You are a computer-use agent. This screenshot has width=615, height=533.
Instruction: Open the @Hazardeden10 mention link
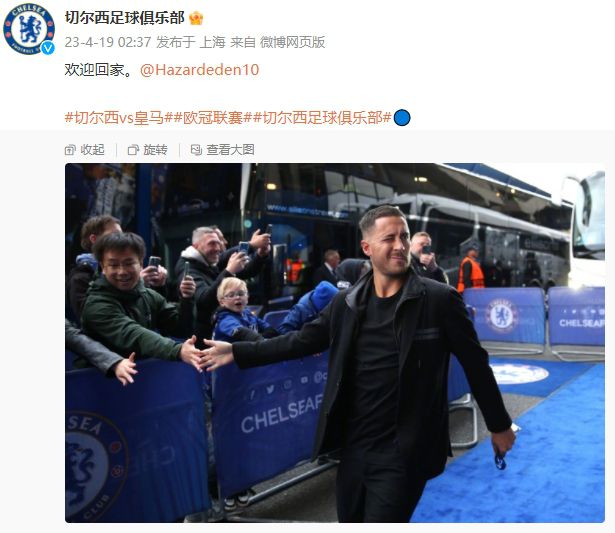point(200,70)
